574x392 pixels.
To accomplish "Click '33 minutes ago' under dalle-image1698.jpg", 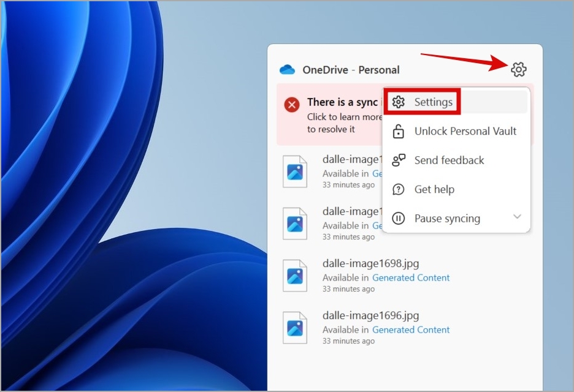I will tap(348, 289).
